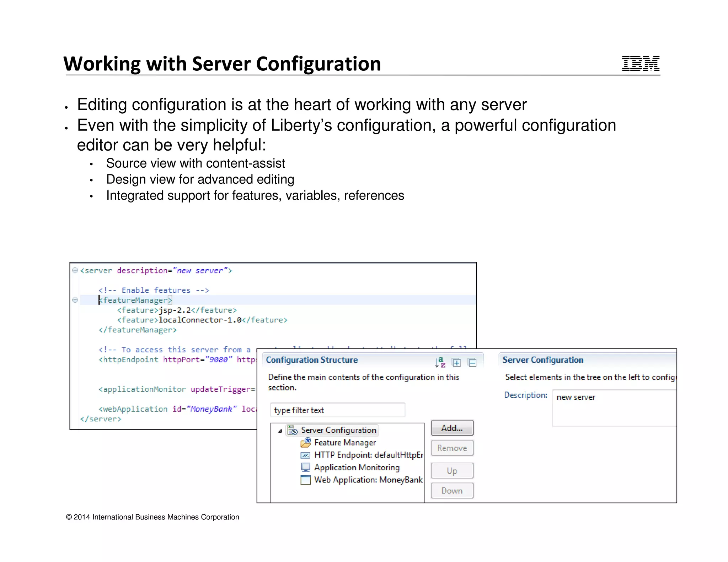The width and height of the screenshot is (728, 562).
Task: Click the webApplication id="MoneyBank" line
Action: (x=177, y=409)
